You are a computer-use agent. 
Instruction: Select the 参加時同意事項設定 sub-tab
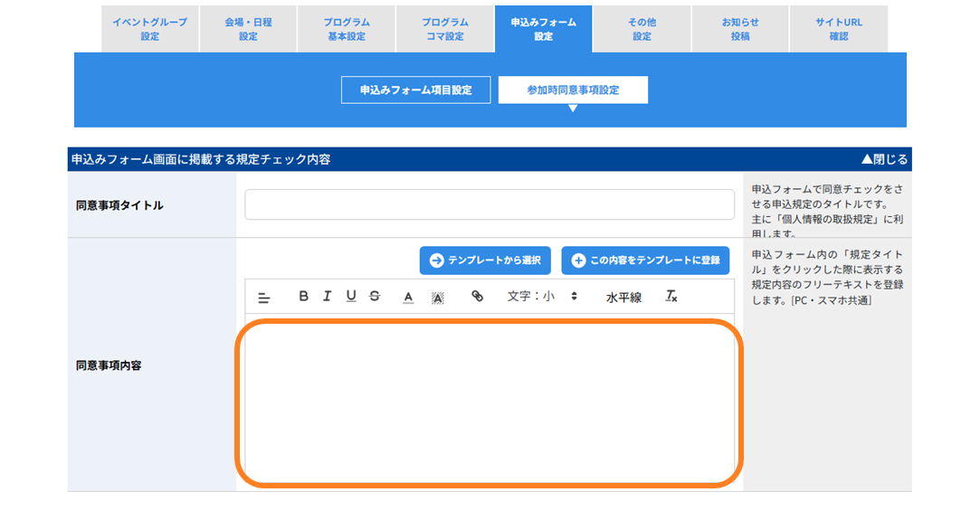pyautogui.click(x=573, y=90)
